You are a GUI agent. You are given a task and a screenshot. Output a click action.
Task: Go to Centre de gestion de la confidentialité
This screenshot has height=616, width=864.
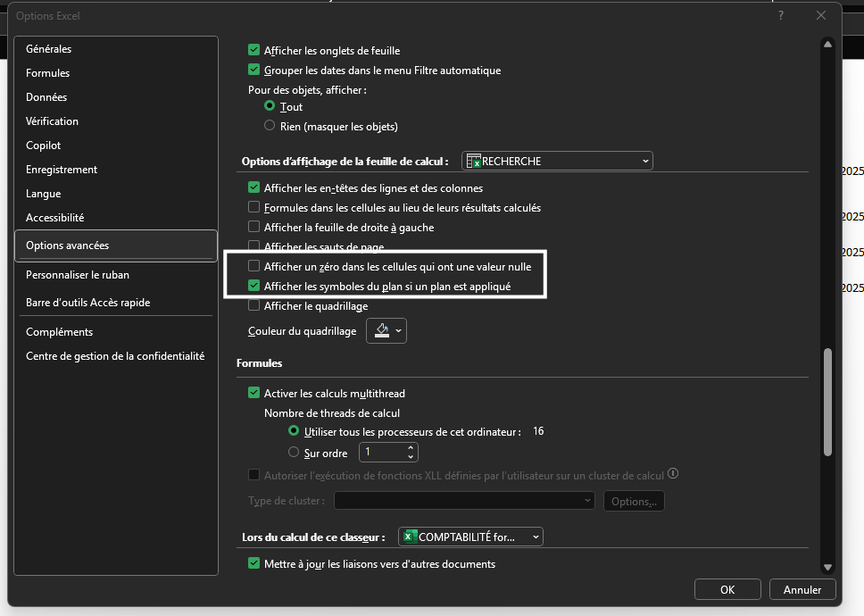tap(115, 356)
